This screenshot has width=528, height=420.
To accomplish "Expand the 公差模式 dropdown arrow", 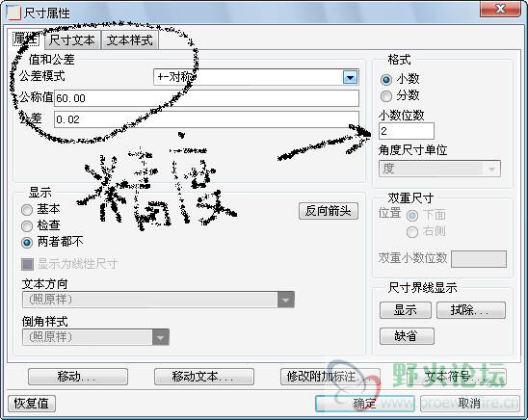I will 350,77.
